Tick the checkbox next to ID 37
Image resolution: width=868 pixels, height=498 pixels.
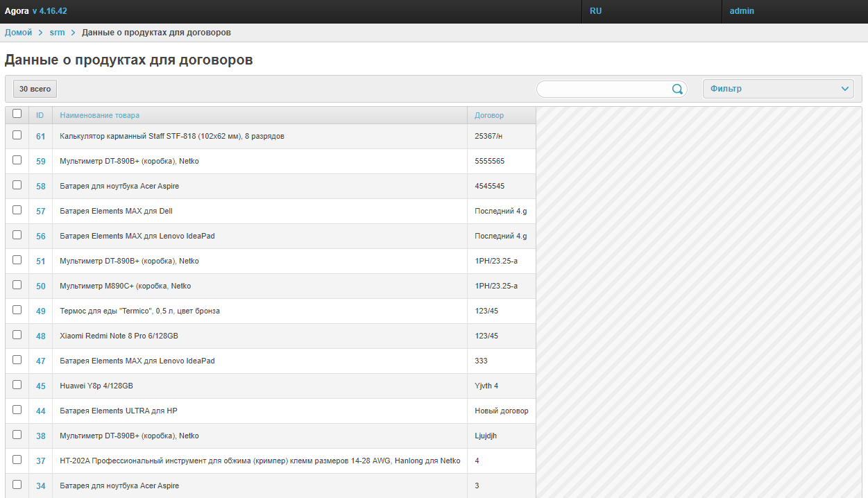pyautogui.click(x=17, y=460)
